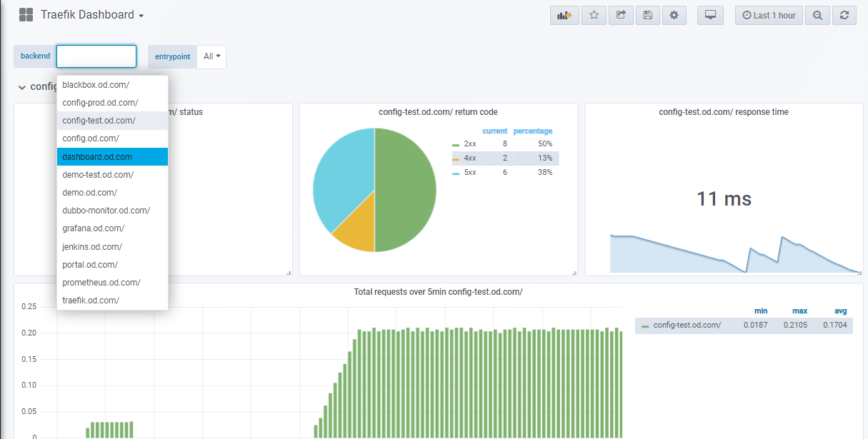Select grafana.od.com/ from the backend list
868x439 pixels.
tap(112, 228)
